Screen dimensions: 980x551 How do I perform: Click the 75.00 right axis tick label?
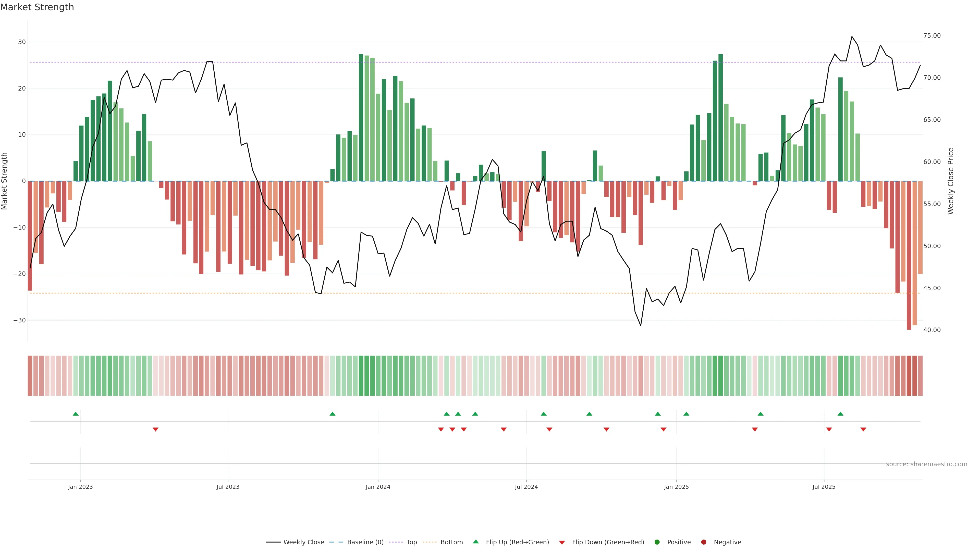click(x=932, y=36)
